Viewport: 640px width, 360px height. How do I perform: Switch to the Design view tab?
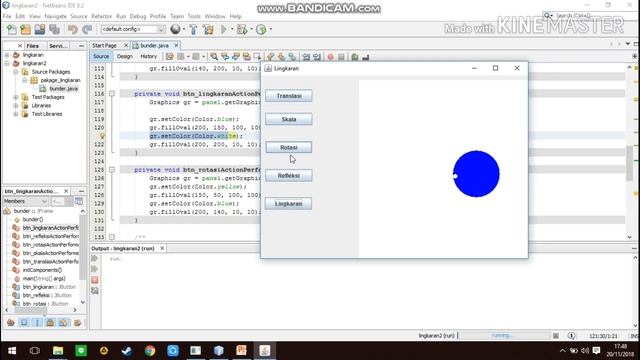124,56
